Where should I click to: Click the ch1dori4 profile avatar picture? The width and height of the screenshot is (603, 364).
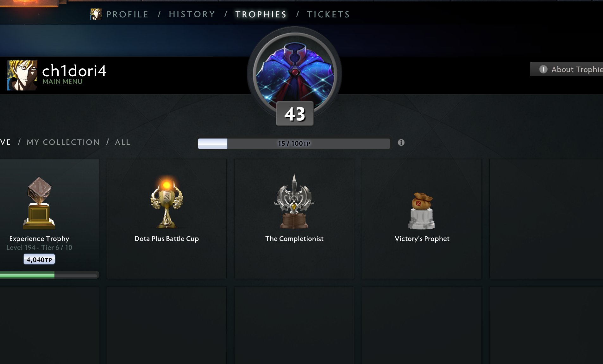[x=22, y=75]
